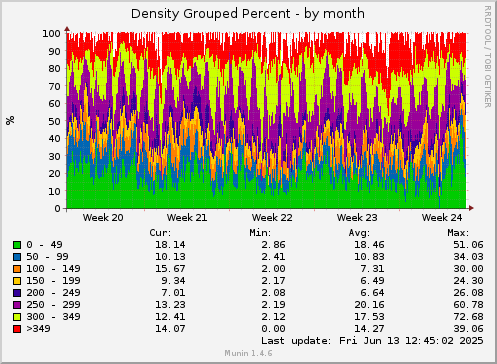This screenshot has height=364, width=497.
Task: Click maximum value 34.03
Action: (468, 257)
